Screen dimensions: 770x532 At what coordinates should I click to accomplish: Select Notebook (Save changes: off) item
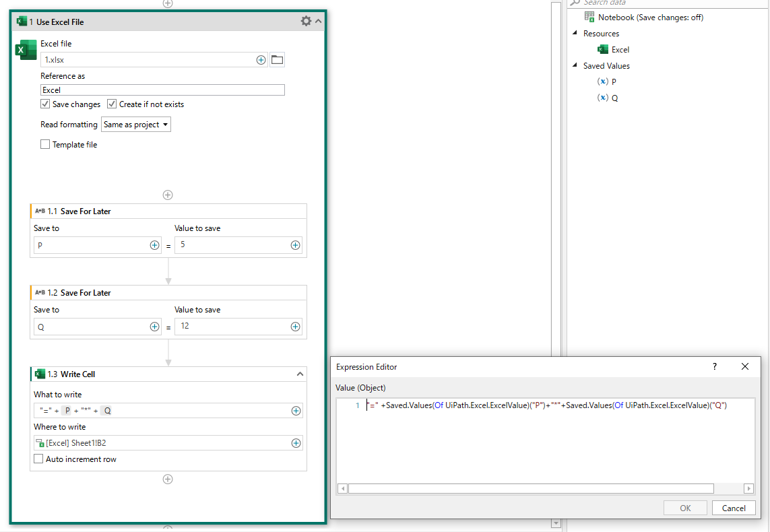tap(644, 18)
